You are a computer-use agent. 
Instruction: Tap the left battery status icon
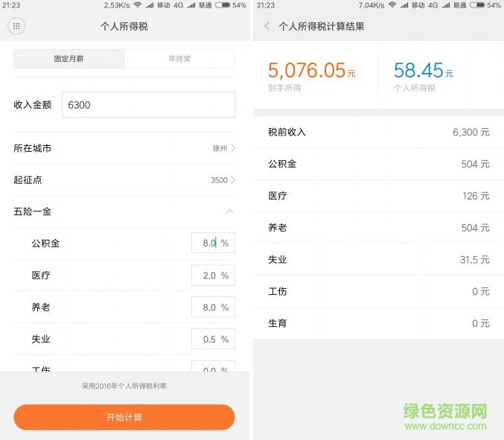(223, 5)
